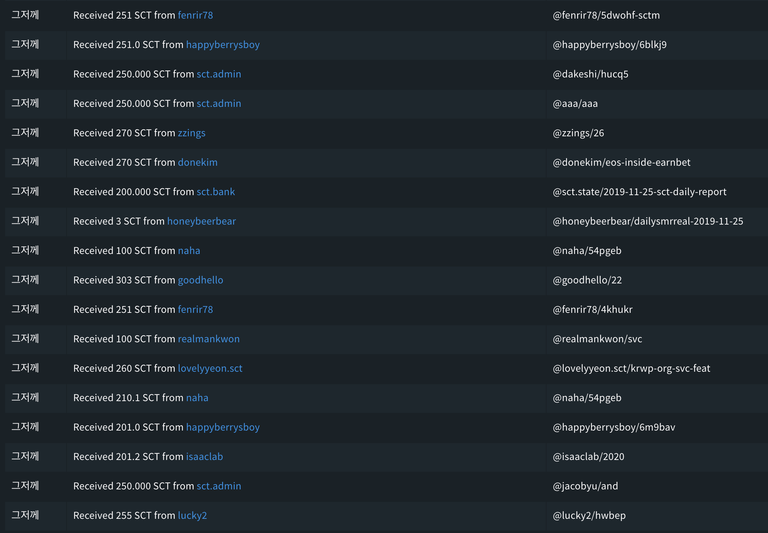Open the sct.bank account link

pos(215,192)
